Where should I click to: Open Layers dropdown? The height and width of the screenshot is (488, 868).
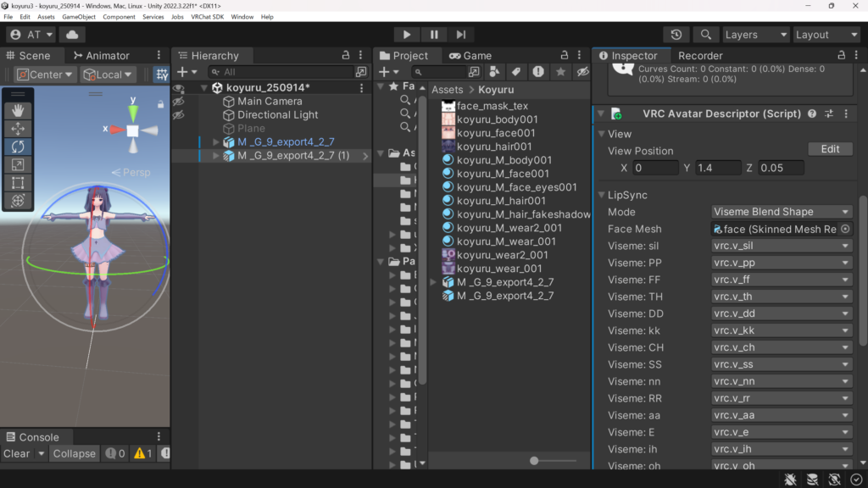pos(755,34)
